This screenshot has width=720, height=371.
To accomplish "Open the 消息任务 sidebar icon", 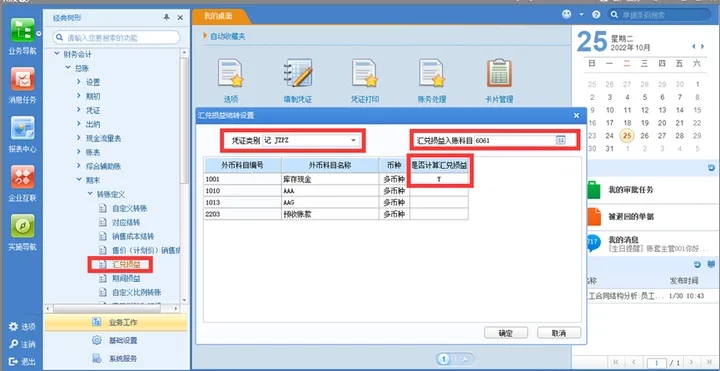I will coord(22,79).
